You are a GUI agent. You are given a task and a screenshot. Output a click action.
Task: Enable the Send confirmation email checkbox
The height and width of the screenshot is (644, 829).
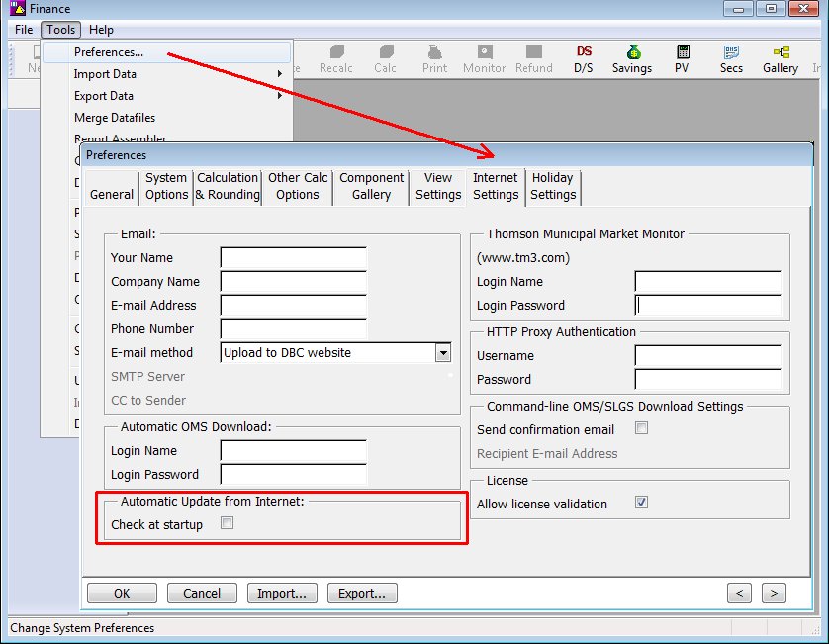[641, 429]
